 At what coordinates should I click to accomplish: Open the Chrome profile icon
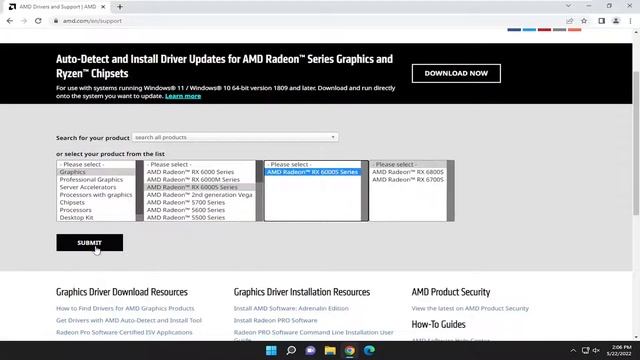[616, 21]
